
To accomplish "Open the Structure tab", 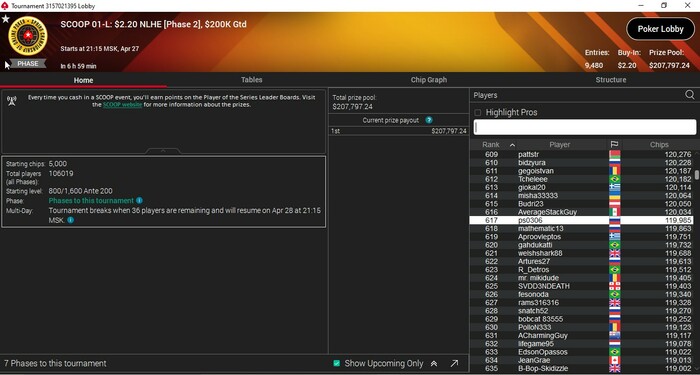I will pyautogui.click(x=611, y=80).
